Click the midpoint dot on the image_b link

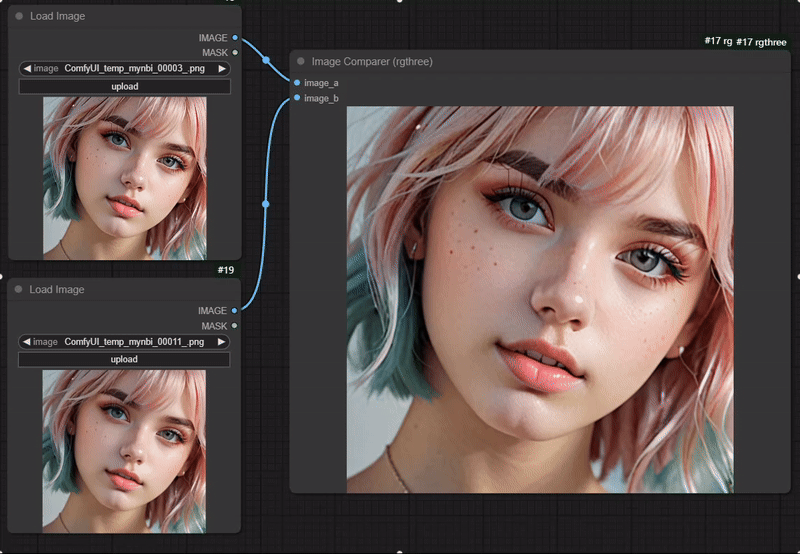coord(265,204)
